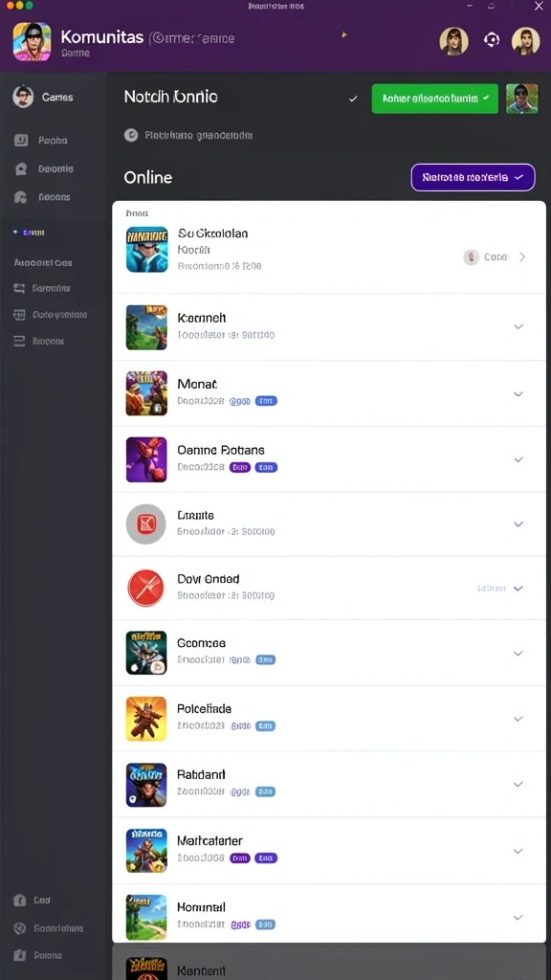Toggle the checkmark beside Notdh header
Viewport: 551px width, 980px height.
pos(353,99)
